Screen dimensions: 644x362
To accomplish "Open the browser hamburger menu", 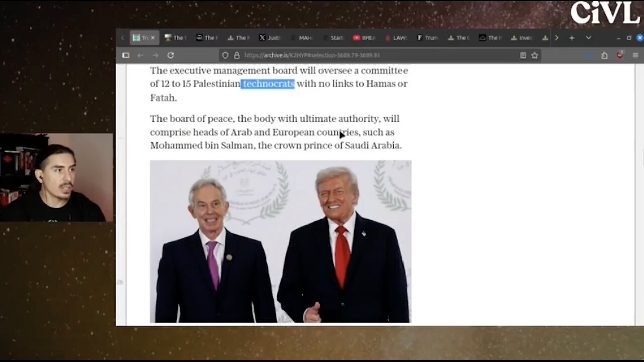I will tap(635, 55).
